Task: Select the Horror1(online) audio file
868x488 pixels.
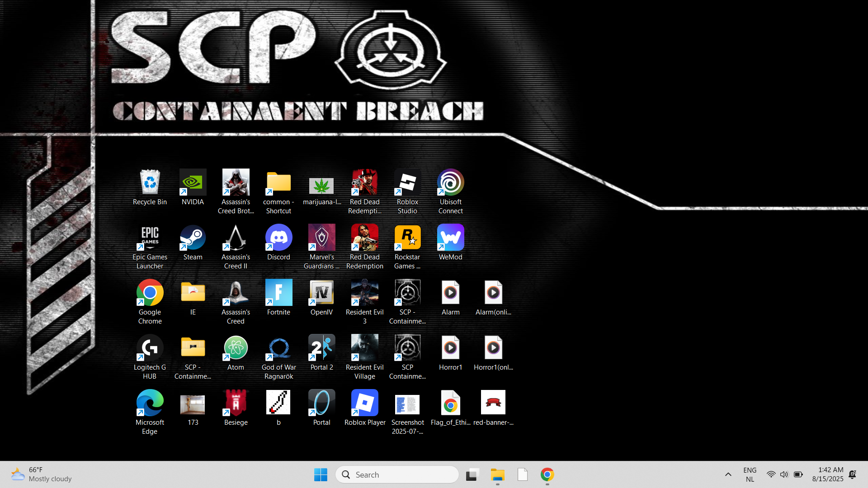Action: coord(493,353)
